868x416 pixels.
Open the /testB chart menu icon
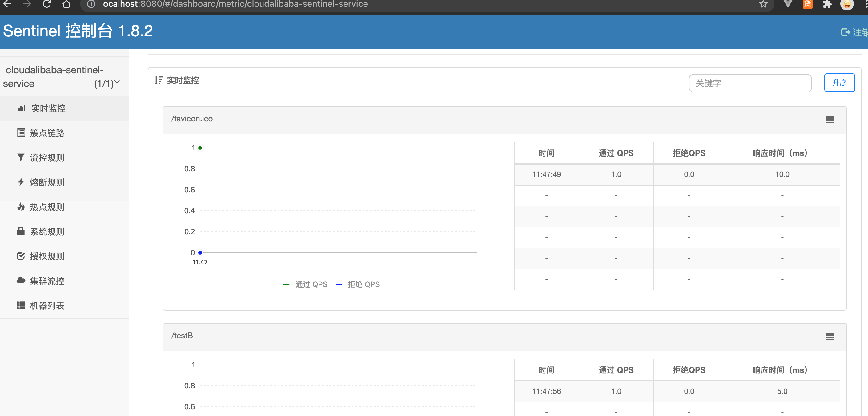tap(830, 337)
